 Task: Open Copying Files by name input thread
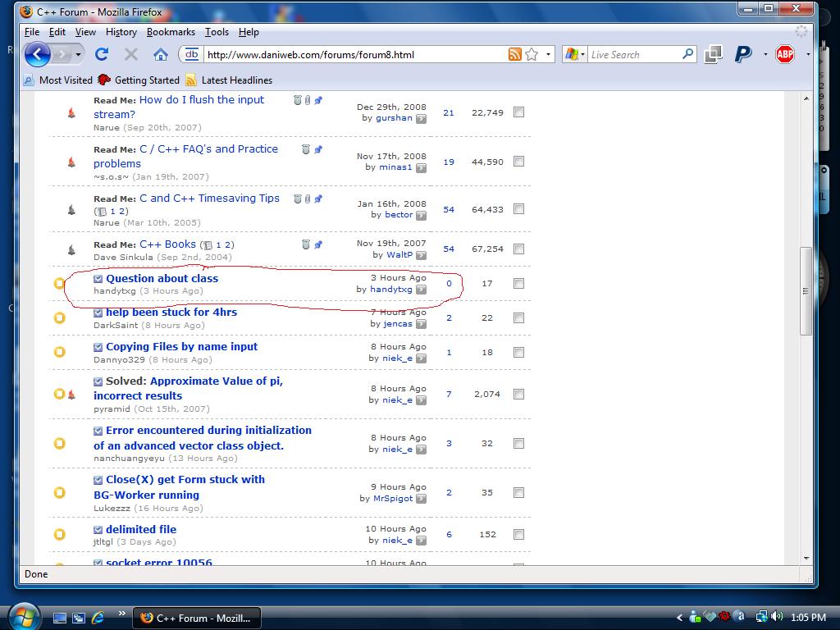pos(181,347)
